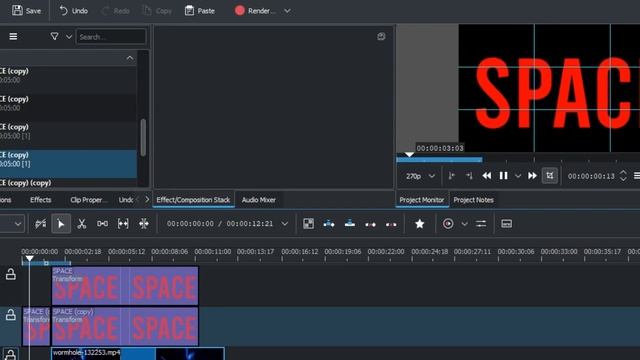Click the mix clips checkerboard icon
This screenshot has height=360, width=640.
[x=309, y=224]
